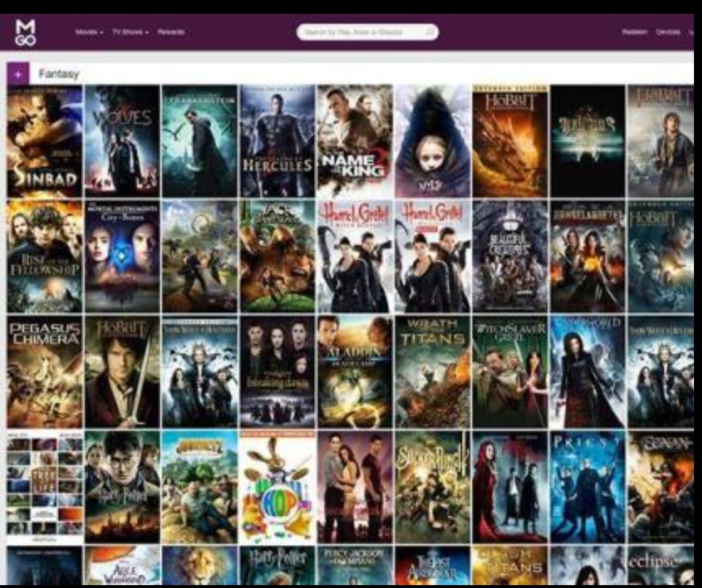Open the Underworld movie poster

588,372
